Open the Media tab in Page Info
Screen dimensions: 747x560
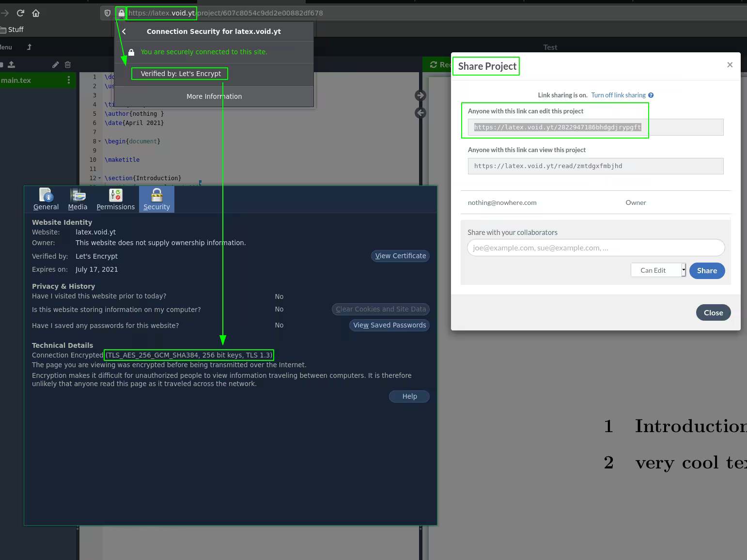pos(78,199)
